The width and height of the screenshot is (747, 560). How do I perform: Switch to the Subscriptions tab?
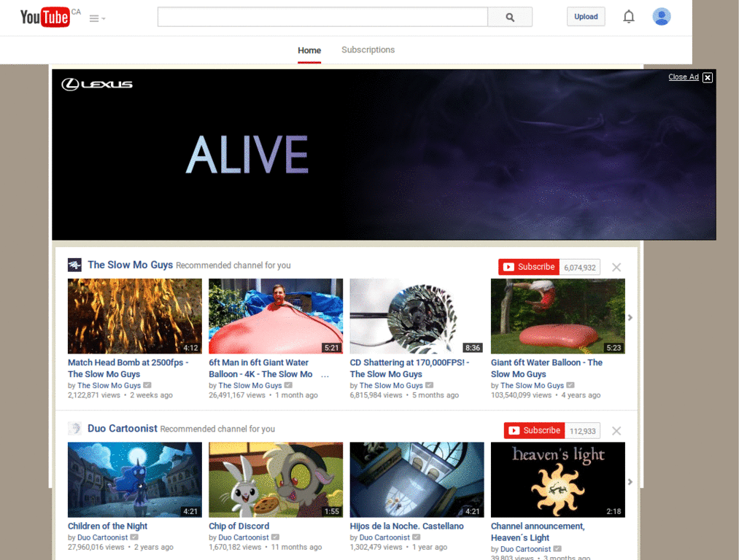[368, 50]
